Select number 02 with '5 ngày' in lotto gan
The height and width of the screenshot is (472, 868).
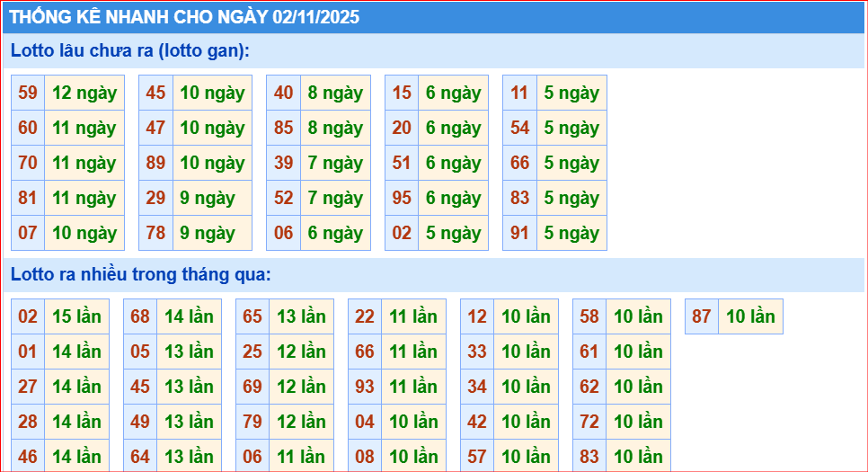pyautogui.click(x=402, y=233)
